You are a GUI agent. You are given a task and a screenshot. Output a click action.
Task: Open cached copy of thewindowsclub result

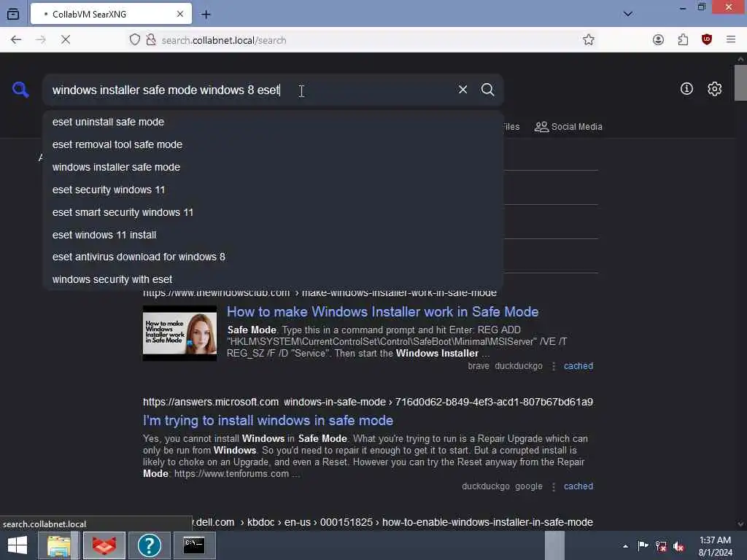[x=578, y=366]
